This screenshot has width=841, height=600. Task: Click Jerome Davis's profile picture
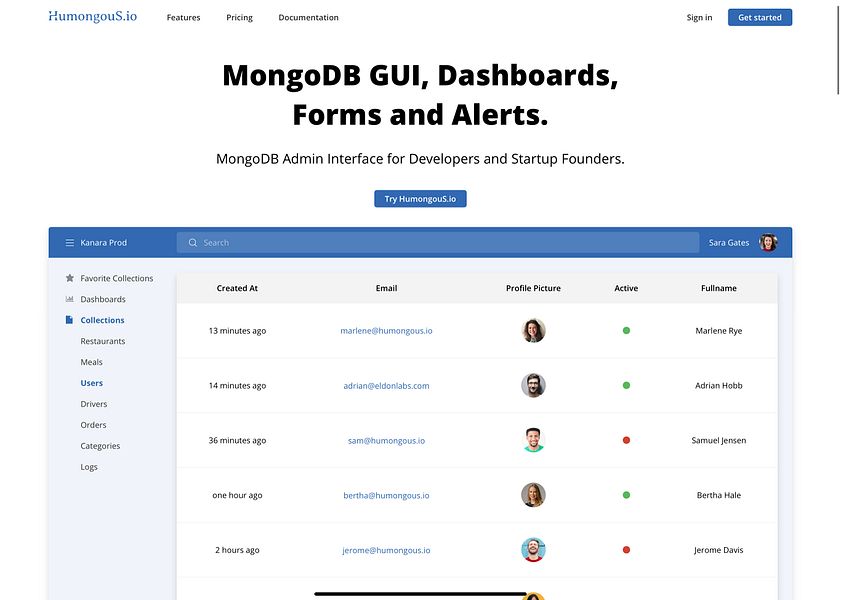pos(533,550)
